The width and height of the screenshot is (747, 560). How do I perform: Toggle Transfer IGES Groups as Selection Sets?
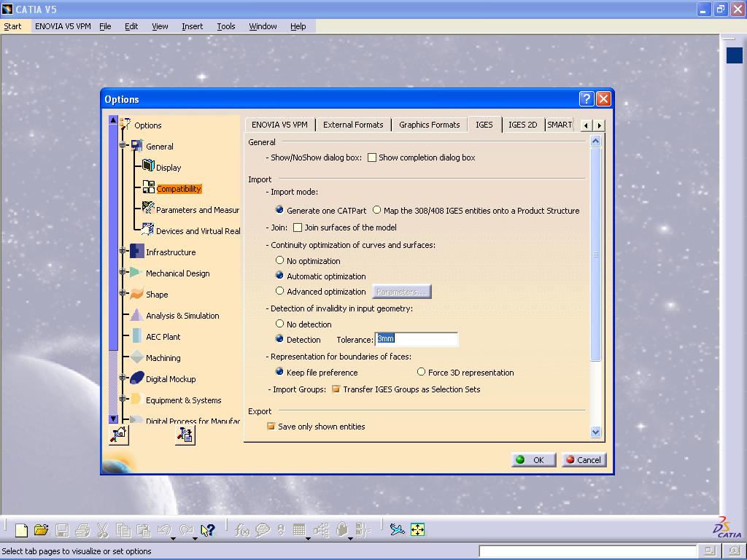[336, 389]
